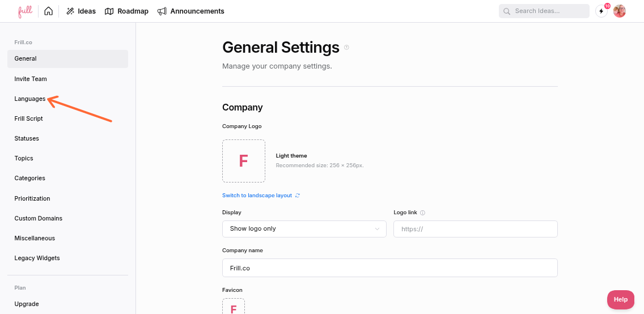Click the Favicon upload box
The height and width of the screenshot is (314, 644).
point(234,306)
